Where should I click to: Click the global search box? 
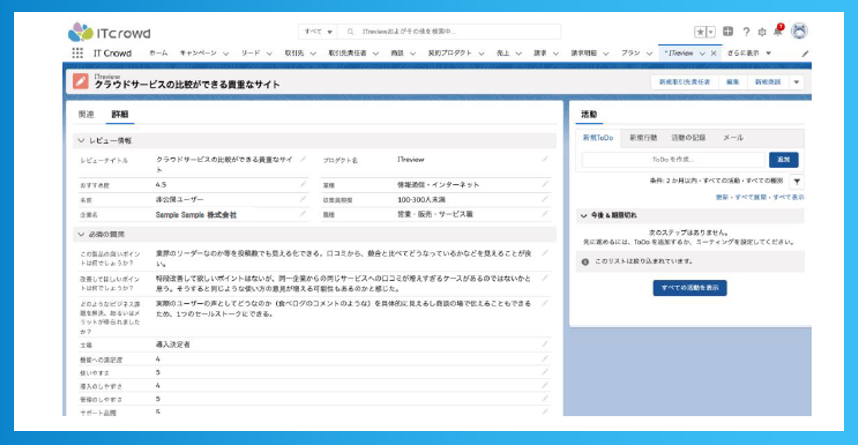(x=450, y=32)
